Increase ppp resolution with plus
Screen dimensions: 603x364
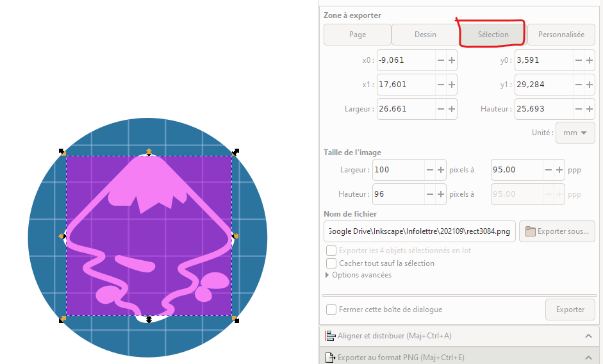pyautogui.click(x=559, y=170)
